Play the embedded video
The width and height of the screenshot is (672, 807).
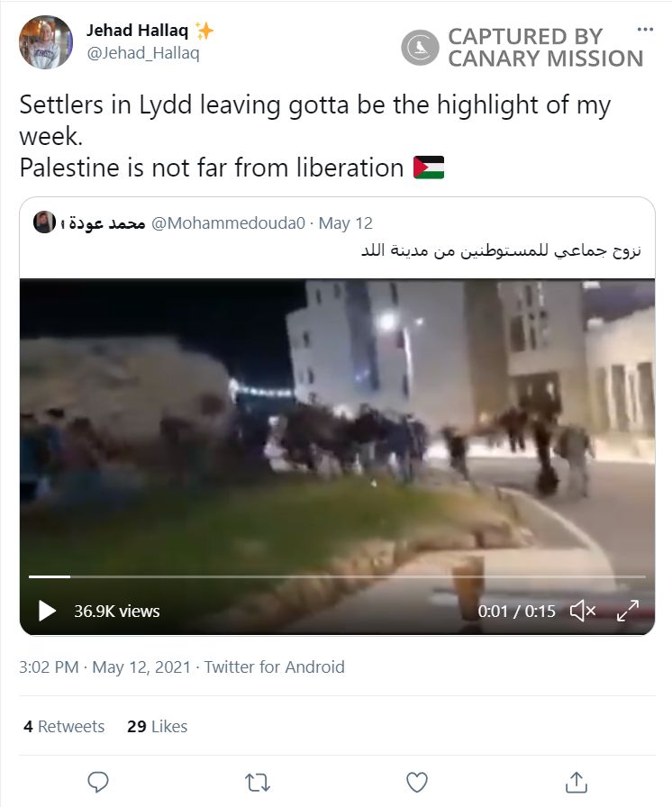coord(48,611)
